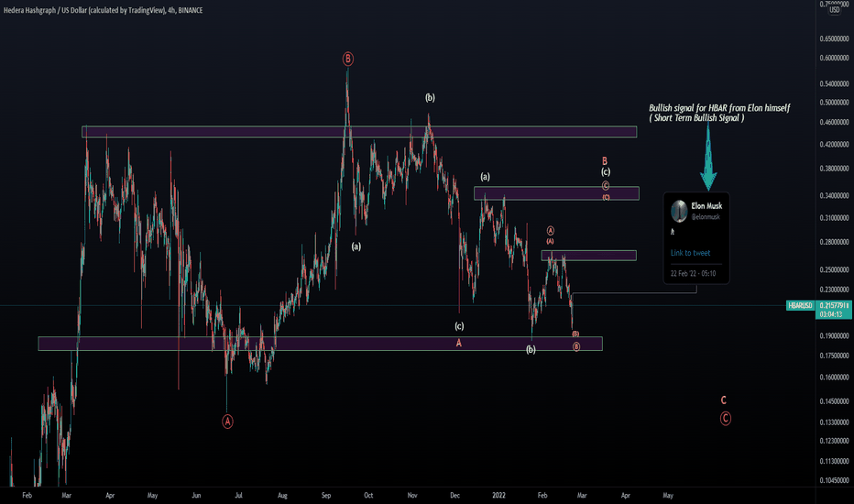The width and height of the screenshot is (854, 504).
Task: Select the long lower purple support zone
Action: 321,344
